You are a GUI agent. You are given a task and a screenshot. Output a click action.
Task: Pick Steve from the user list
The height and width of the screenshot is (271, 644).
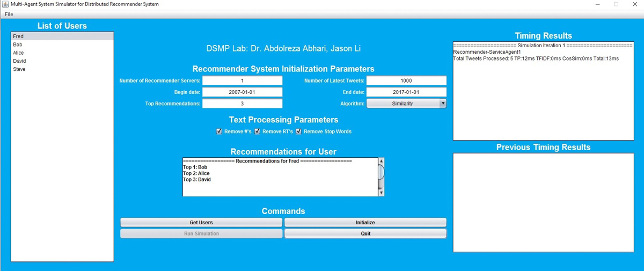click(x=19, y=69)
